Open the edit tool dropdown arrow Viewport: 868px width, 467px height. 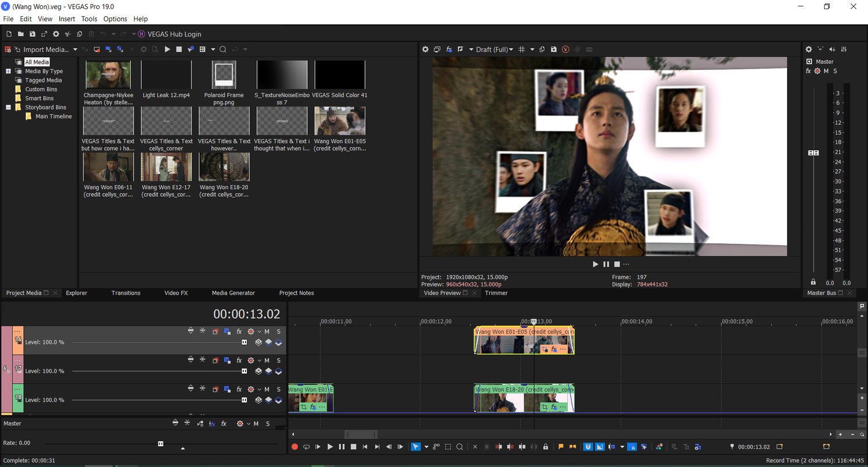click(x=426, y=447)
